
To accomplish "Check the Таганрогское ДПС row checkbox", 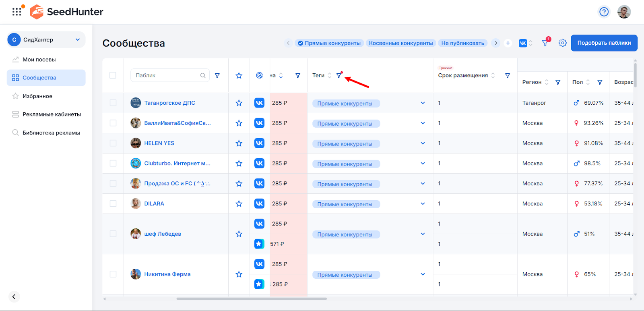I will (113, 103).
